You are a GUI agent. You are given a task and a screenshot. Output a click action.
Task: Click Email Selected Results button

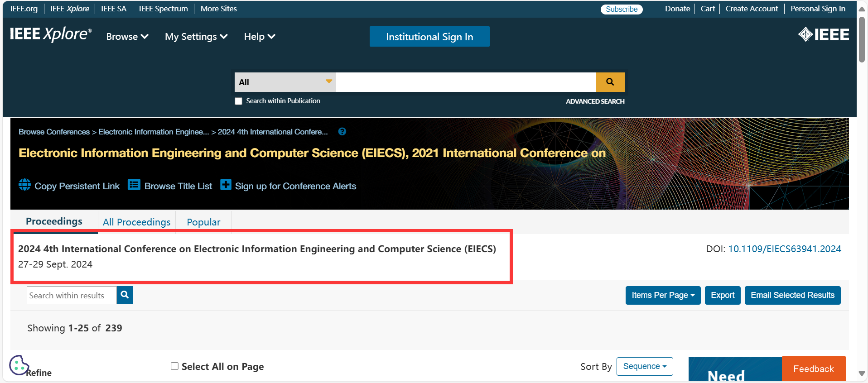click(x=793, y=295)
